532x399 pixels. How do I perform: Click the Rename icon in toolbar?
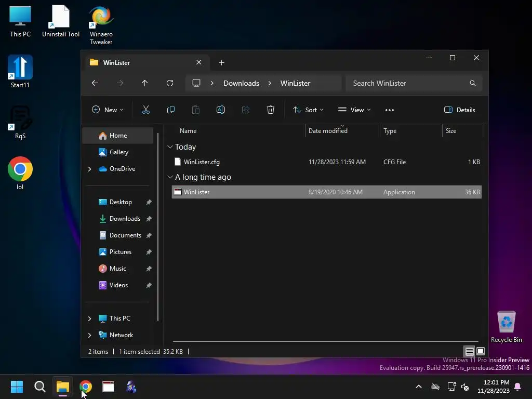(x=220, y=110)
